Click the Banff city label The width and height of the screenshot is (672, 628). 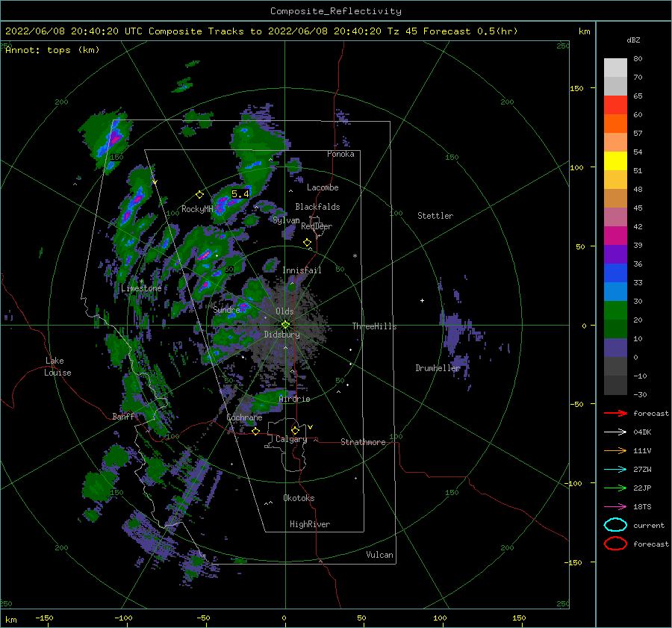coord(123,416)
